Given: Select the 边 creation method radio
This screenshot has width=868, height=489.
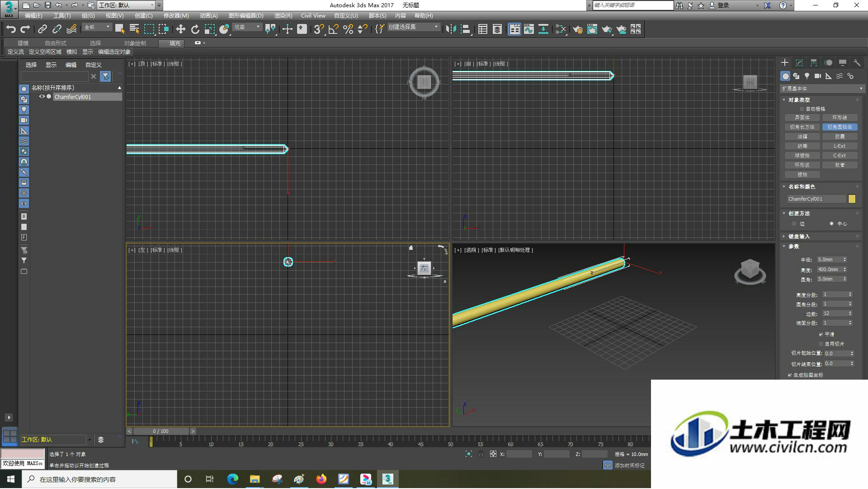Looking at the screenshot, I should [x=794, y=224].
